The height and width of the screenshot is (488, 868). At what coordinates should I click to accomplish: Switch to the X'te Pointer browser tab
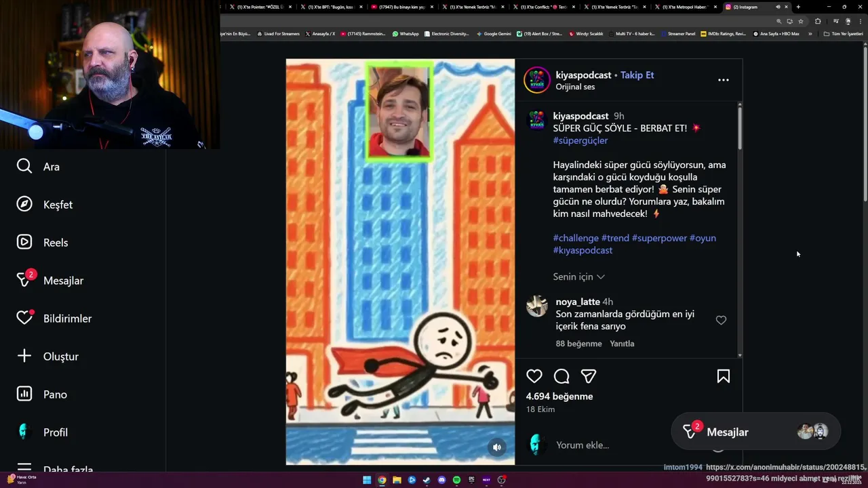point(260,7)
